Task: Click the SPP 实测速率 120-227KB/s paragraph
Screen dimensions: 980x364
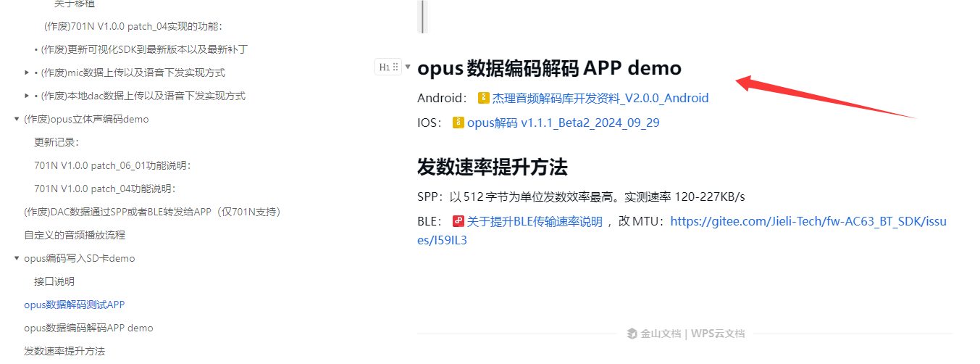Action: coord(582,197)
